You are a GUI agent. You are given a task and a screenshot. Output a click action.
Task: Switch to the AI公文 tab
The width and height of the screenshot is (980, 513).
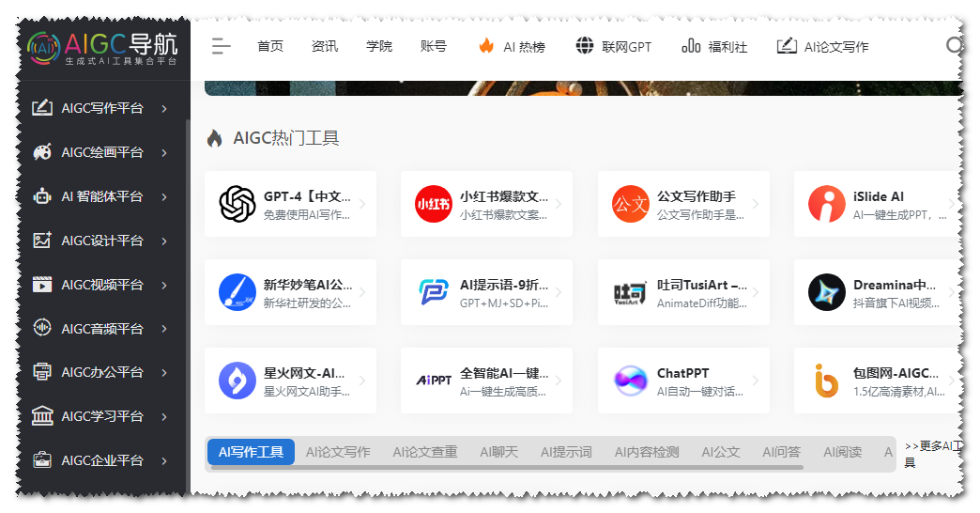720,452
